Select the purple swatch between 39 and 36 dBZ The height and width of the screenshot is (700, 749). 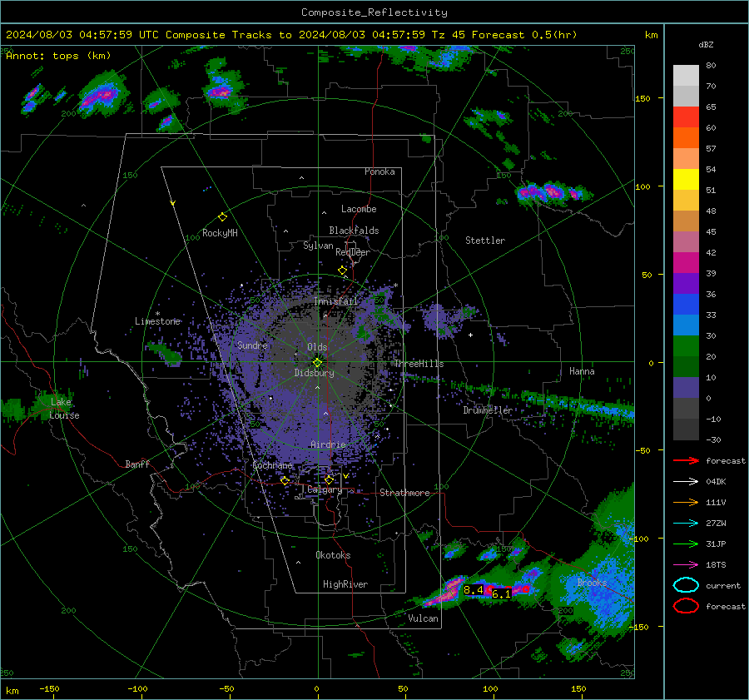click(686, 283)
